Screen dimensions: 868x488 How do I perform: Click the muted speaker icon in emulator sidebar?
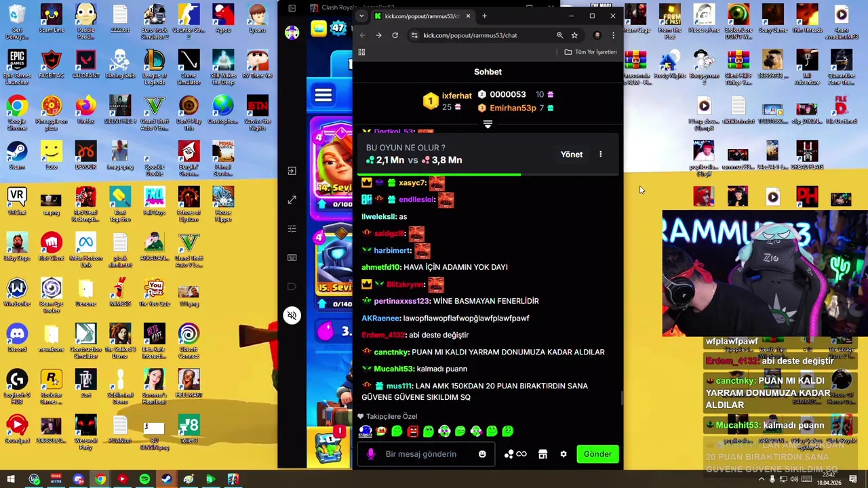292,315
